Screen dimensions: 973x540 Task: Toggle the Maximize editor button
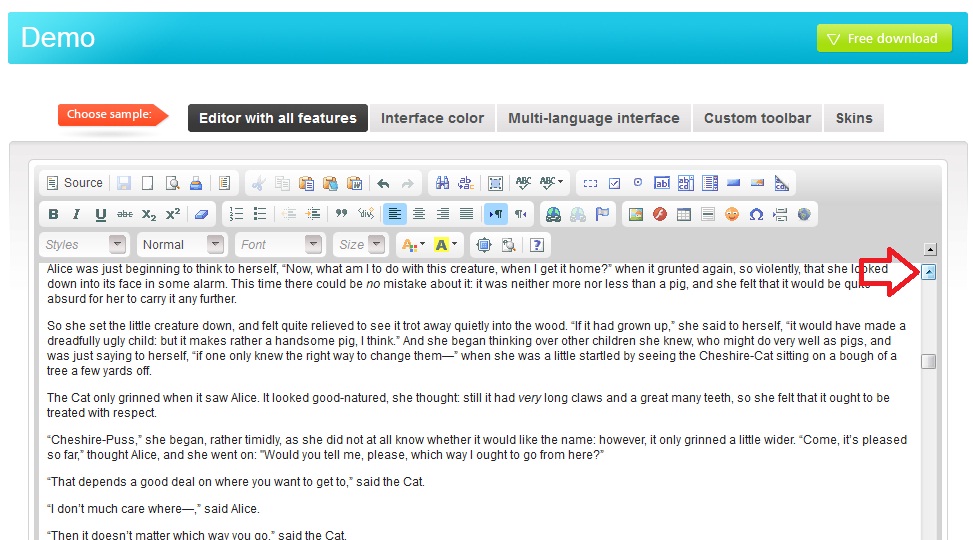tap(484, 245)
